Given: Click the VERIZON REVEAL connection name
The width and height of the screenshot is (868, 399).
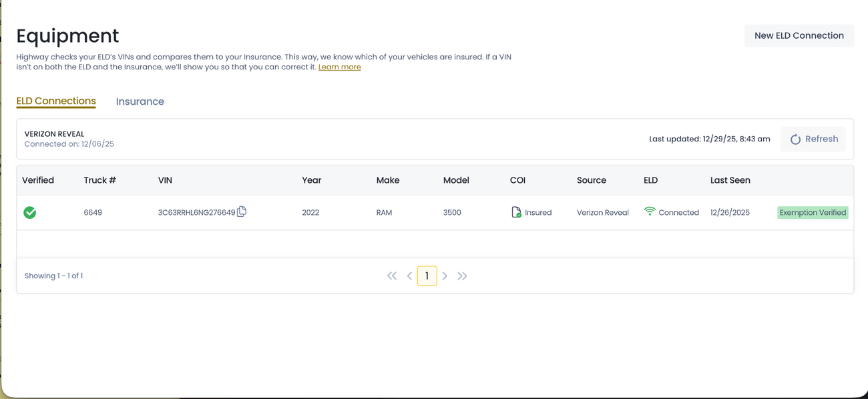Looking at the screenshot, I should pos(54,133).
